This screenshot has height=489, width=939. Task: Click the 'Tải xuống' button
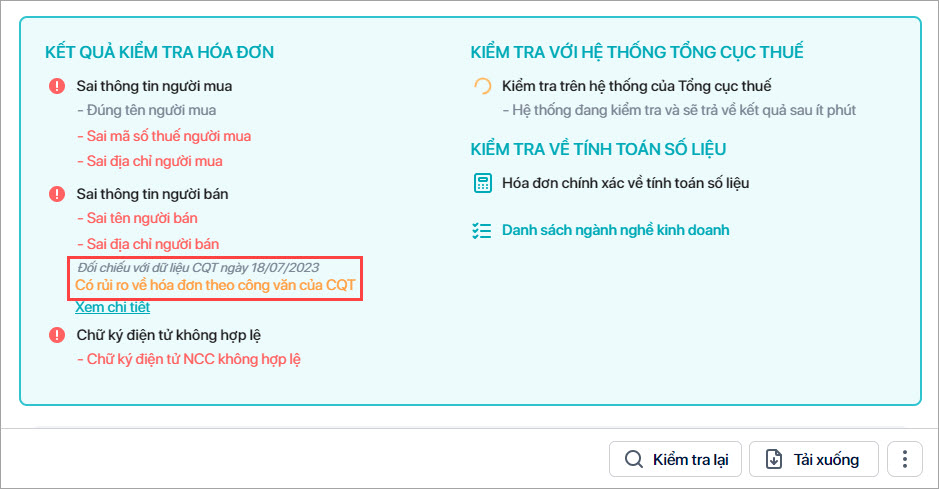tap(814, 459)
